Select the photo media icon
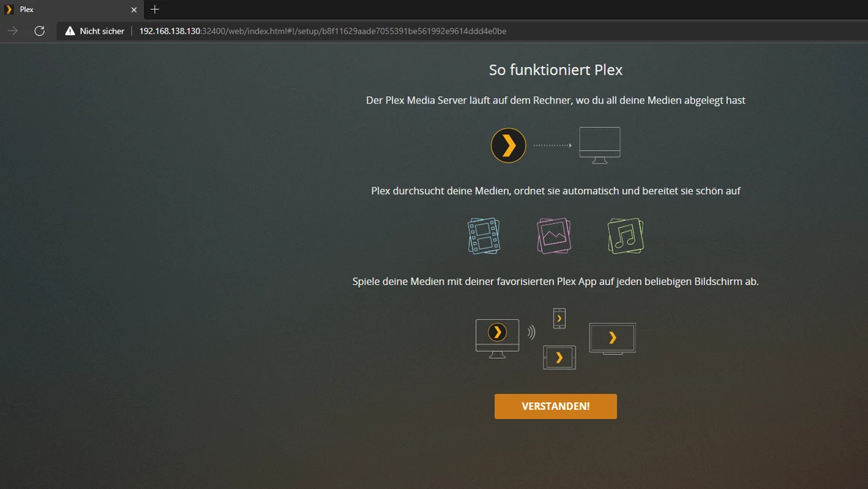The image size is (868, 489). [554, 235]
